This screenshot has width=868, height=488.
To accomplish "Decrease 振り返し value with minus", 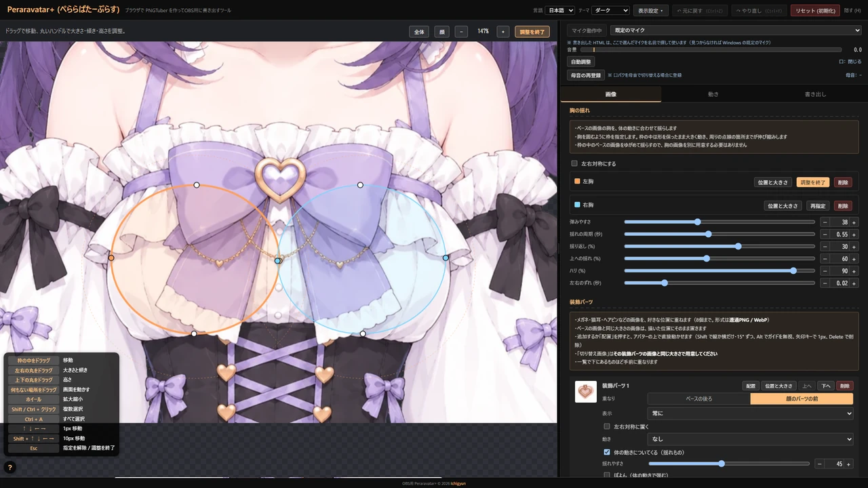I will [x=825, y=247].
